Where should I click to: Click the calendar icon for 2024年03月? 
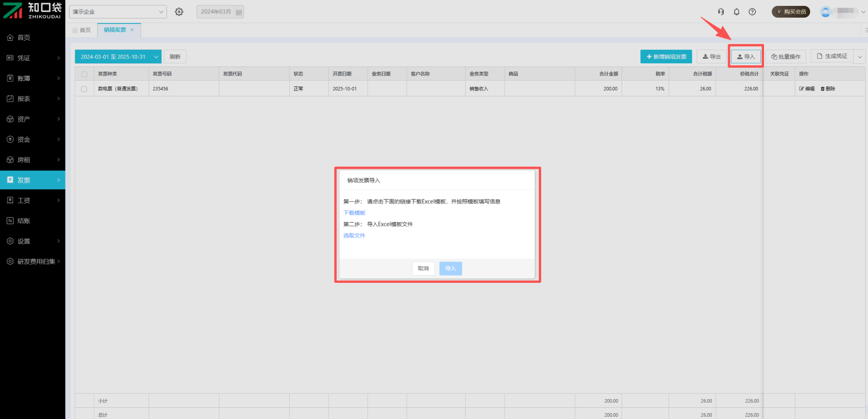[239, 12]
